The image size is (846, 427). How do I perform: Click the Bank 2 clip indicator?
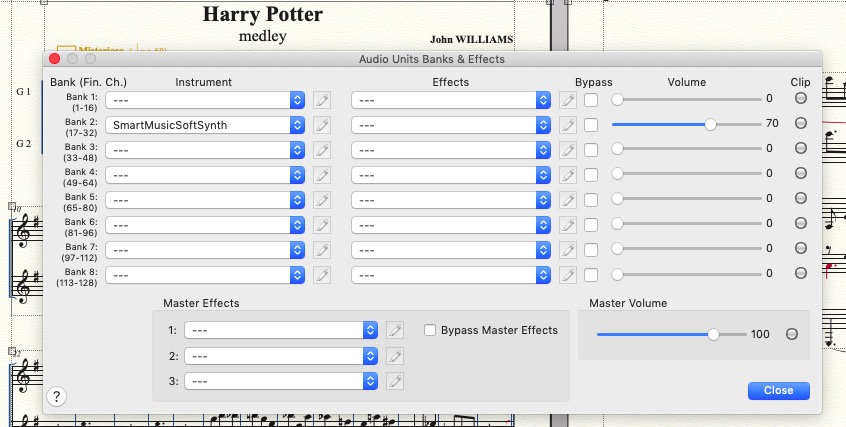coord(801,124)
